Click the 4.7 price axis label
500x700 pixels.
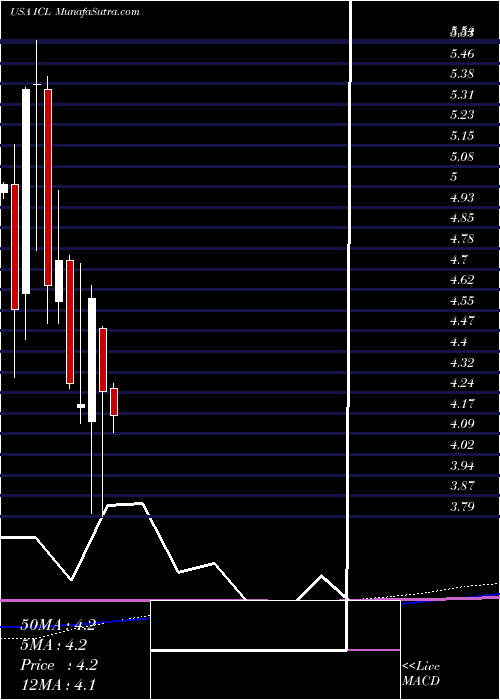[458, 259]
